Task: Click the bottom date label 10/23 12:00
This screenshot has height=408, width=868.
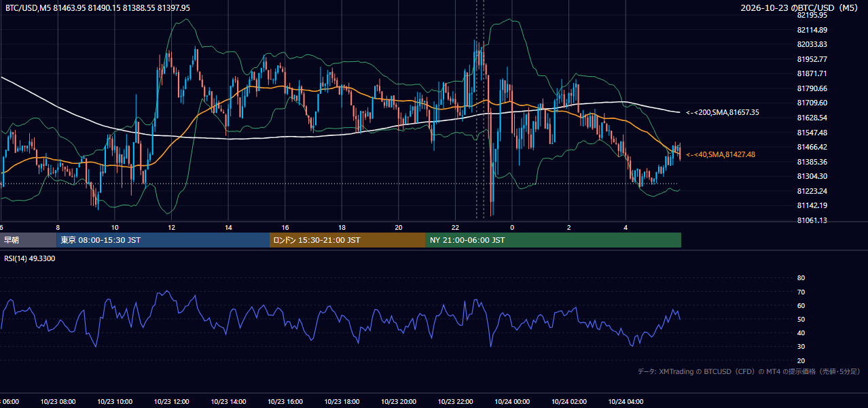Action: tap(171, 401)
